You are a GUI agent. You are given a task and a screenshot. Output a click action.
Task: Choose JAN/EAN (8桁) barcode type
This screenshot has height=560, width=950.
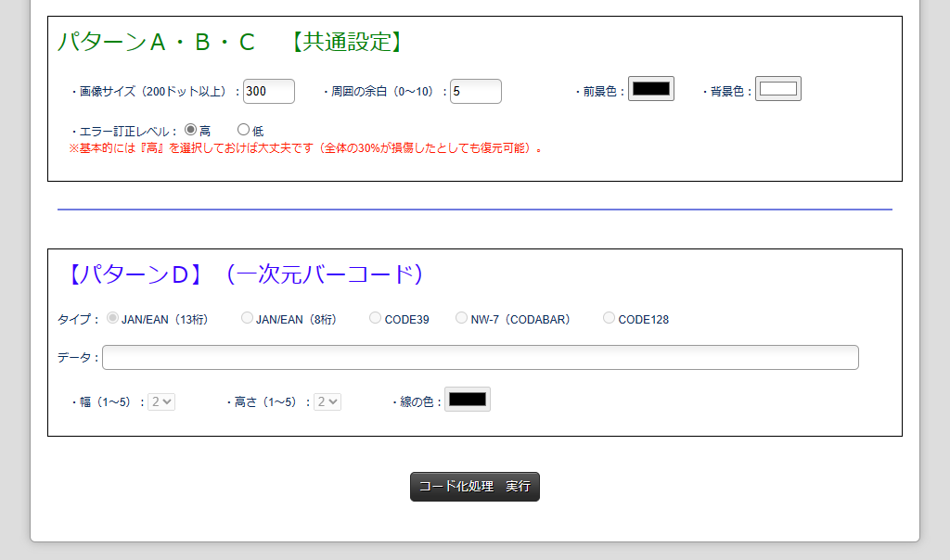click(x=247, y=318)
